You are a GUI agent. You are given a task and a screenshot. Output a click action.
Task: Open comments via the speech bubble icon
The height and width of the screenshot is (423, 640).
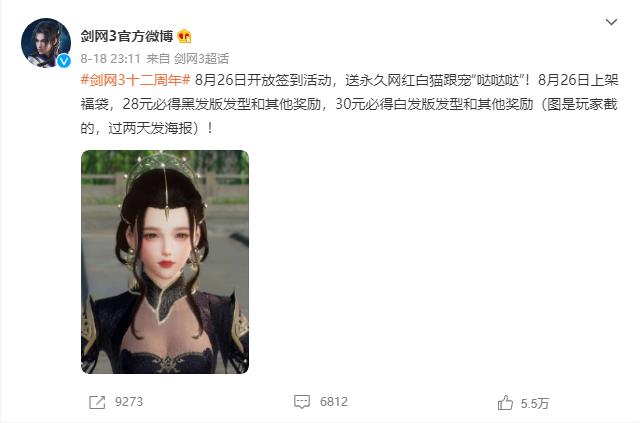click(302, 402)
